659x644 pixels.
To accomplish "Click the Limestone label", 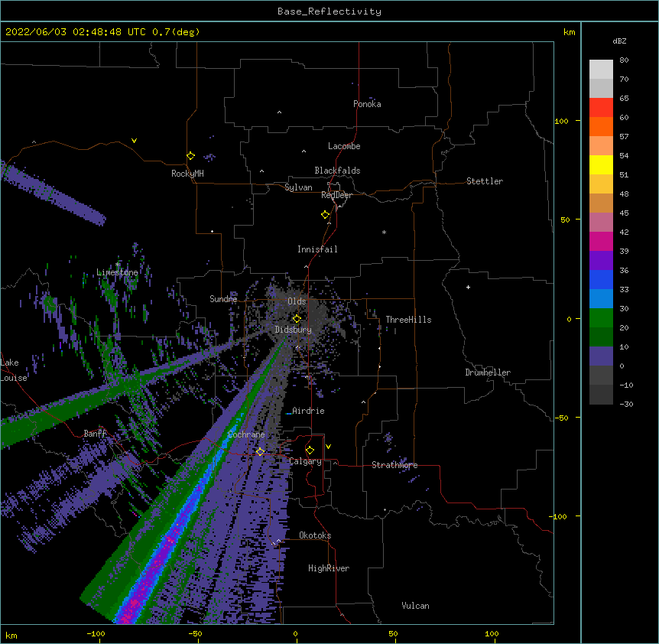I will 117,272.
